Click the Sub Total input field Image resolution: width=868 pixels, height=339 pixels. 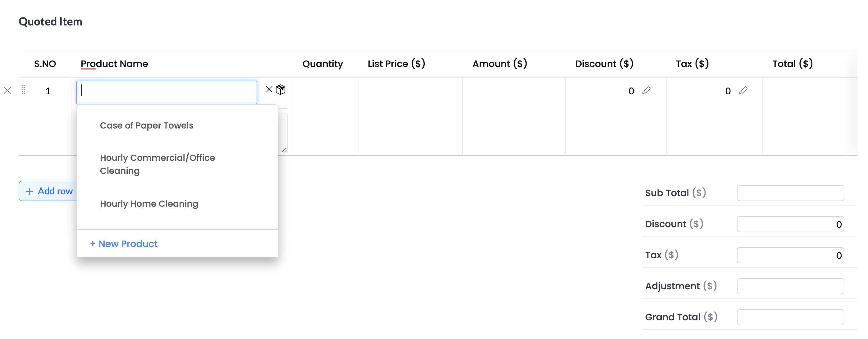[x=790, y=193]
